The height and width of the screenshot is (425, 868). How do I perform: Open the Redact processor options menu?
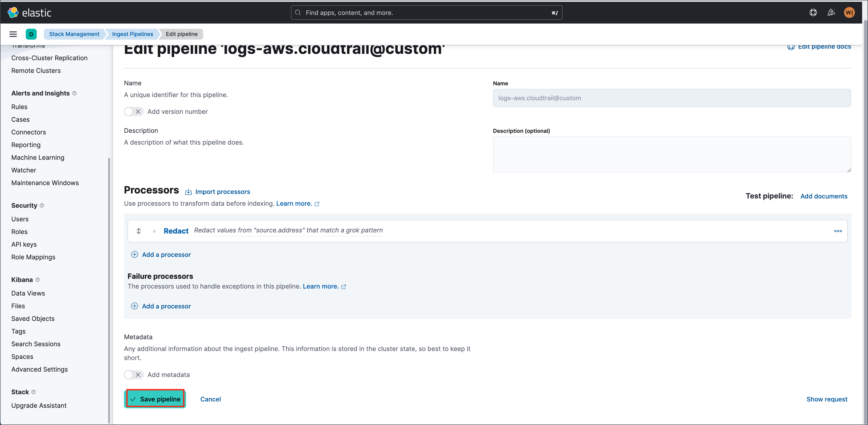click(838, 231)
